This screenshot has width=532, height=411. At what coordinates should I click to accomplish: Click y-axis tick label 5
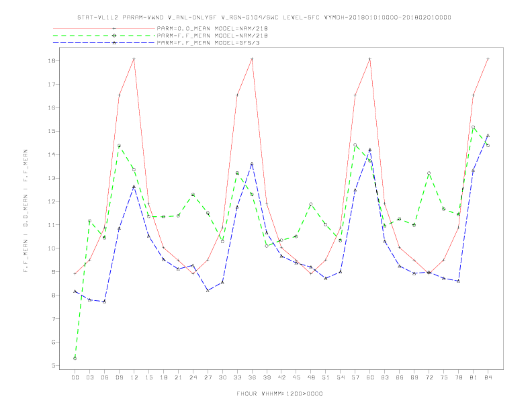pos(53,365)
